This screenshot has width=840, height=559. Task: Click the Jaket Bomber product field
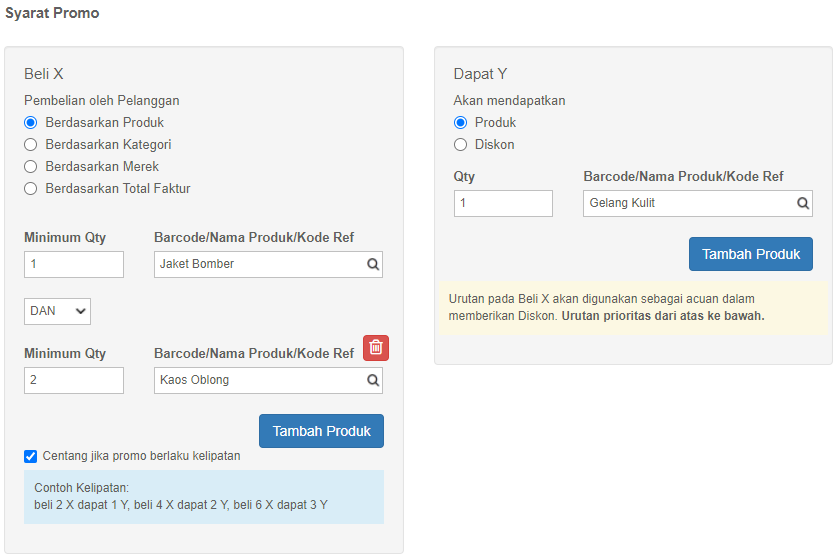click(268, 264)
